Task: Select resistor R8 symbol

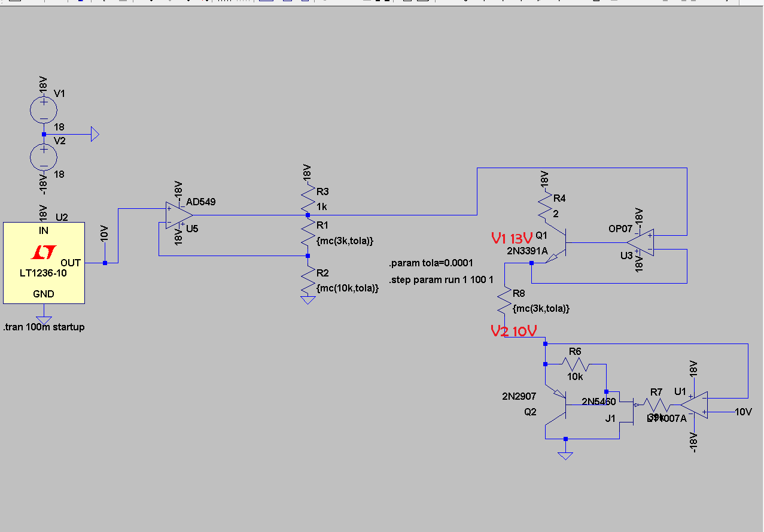Action: (x=504, y=300)
